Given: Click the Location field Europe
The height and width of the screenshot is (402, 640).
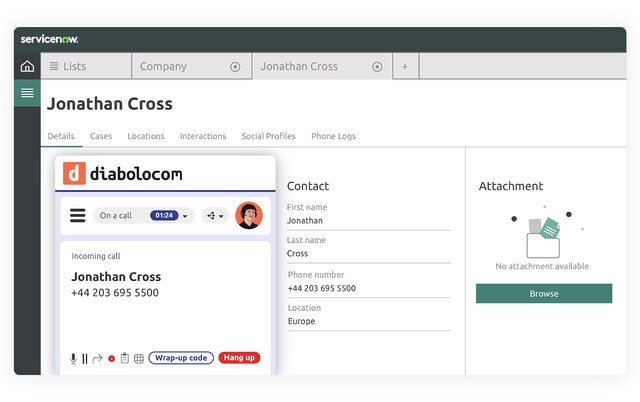Looking at the screenshot, I should point(369,321).
